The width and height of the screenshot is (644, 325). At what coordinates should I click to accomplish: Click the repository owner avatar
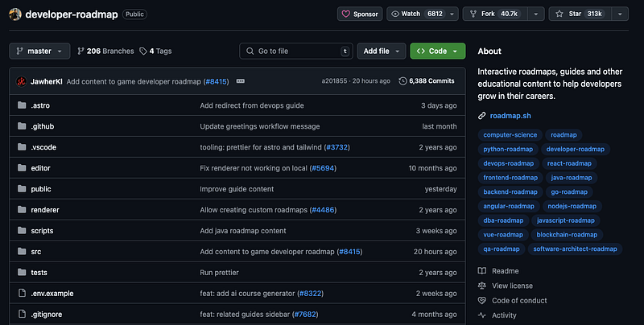point(15,14)
